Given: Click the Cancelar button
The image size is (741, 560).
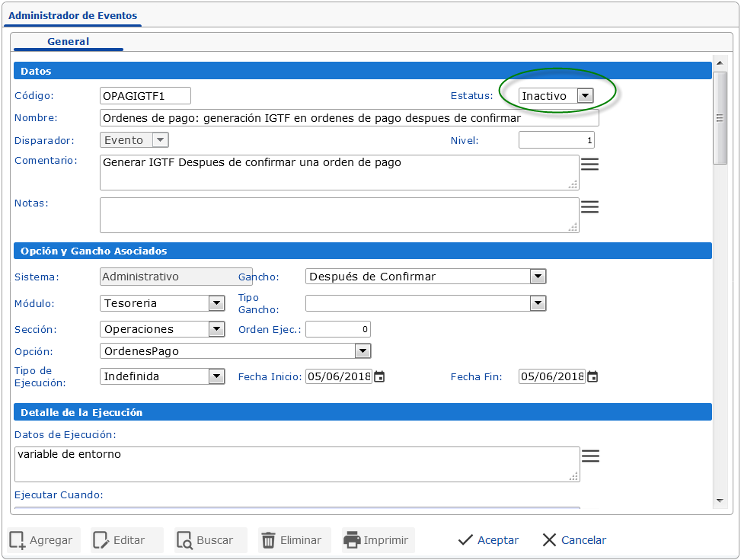Looking at the screenshot, I should click(x=573, y=539).
